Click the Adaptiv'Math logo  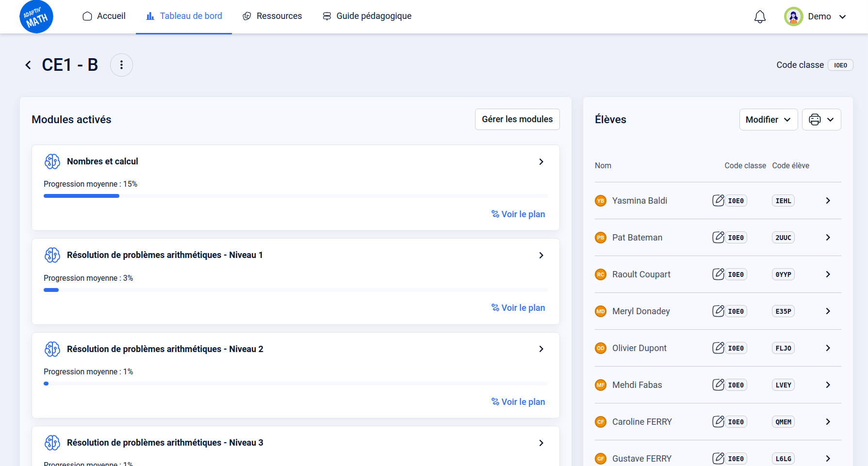(x=36, y=17)
